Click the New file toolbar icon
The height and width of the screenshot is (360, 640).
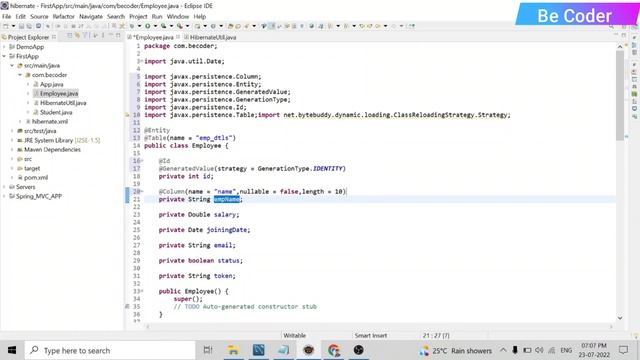pos(6,26)
